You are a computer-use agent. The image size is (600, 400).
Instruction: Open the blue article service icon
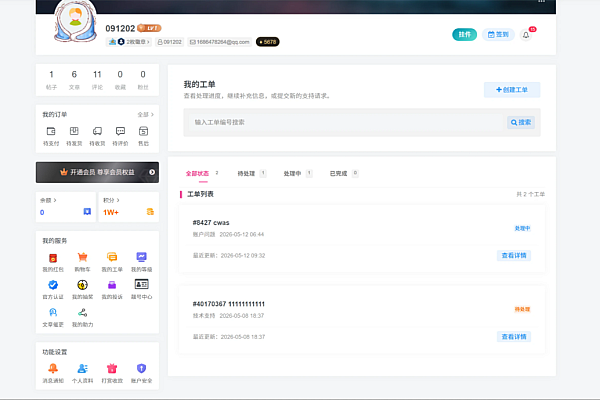point(53,312)
